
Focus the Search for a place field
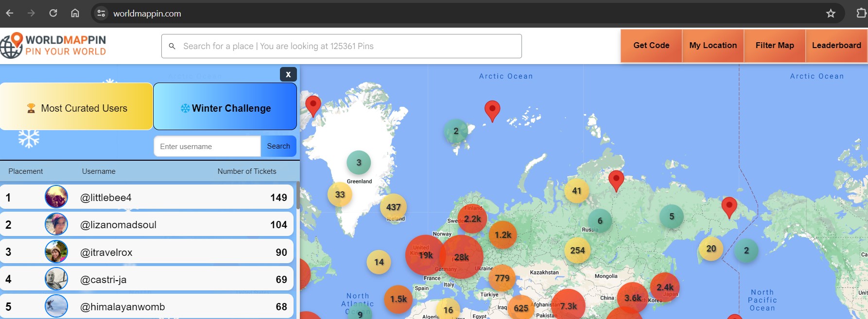point(342,46)
